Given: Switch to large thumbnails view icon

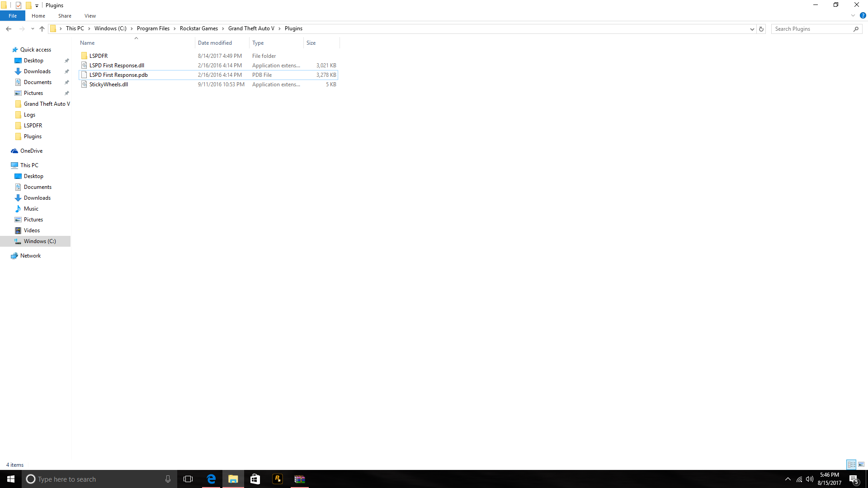Looking at the screenshot, I should 861,465.
